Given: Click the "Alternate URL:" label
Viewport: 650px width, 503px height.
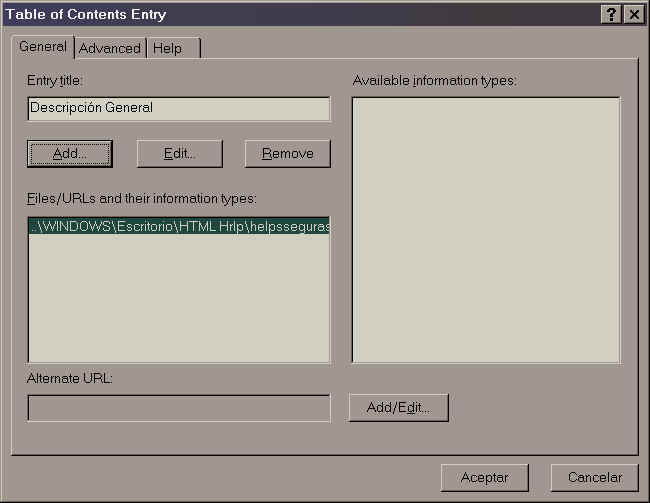Looking at the screenshot, I should 70,378.
